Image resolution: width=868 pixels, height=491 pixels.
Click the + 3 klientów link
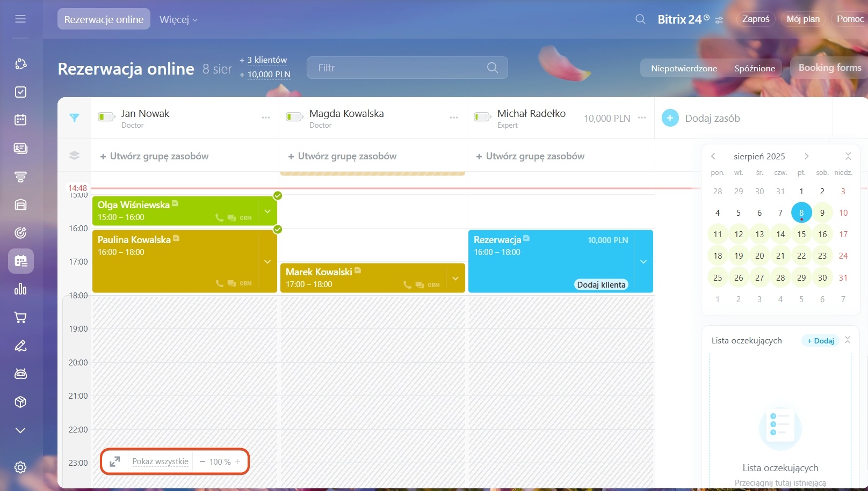pos(263,60)
